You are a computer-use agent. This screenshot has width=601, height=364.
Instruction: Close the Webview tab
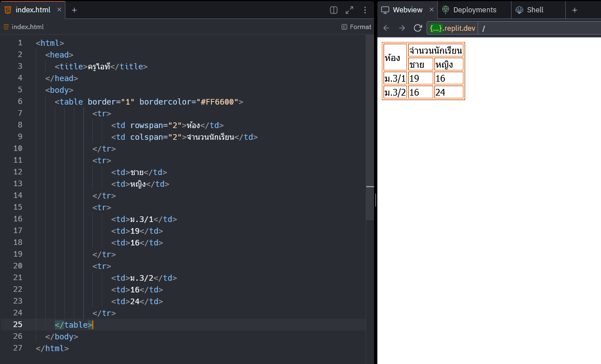(x=432, y=10)
